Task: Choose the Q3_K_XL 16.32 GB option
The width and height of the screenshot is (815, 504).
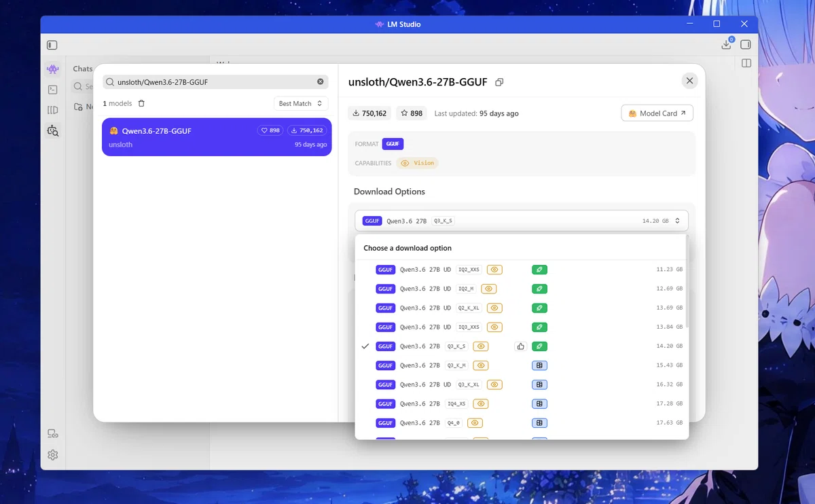Action: pos(521,384)
